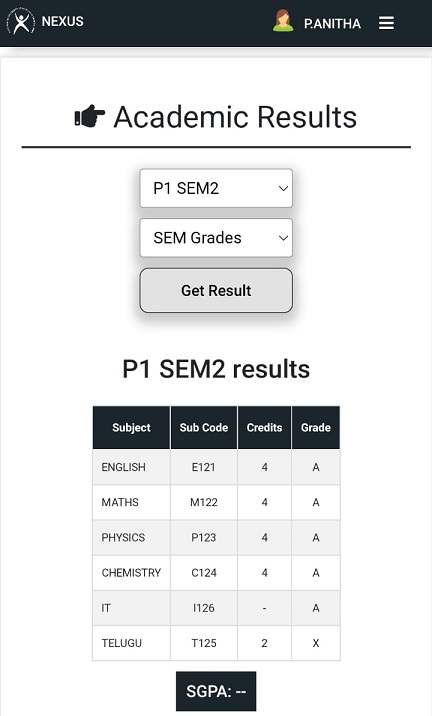432x716 pixels.
Task: Click the Subject column header
Action: [131, 427]
